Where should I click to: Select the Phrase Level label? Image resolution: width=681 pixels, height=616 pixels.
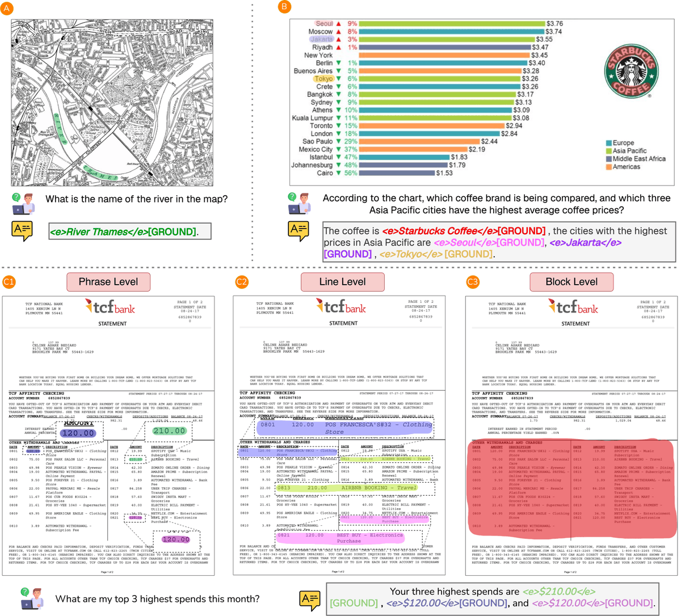(x=108, y=281)
